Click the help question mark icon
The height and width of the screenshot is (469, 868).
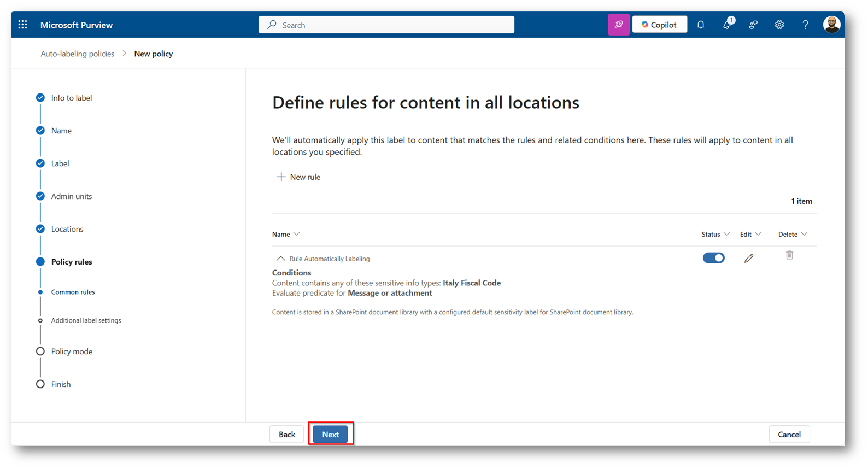805,25
